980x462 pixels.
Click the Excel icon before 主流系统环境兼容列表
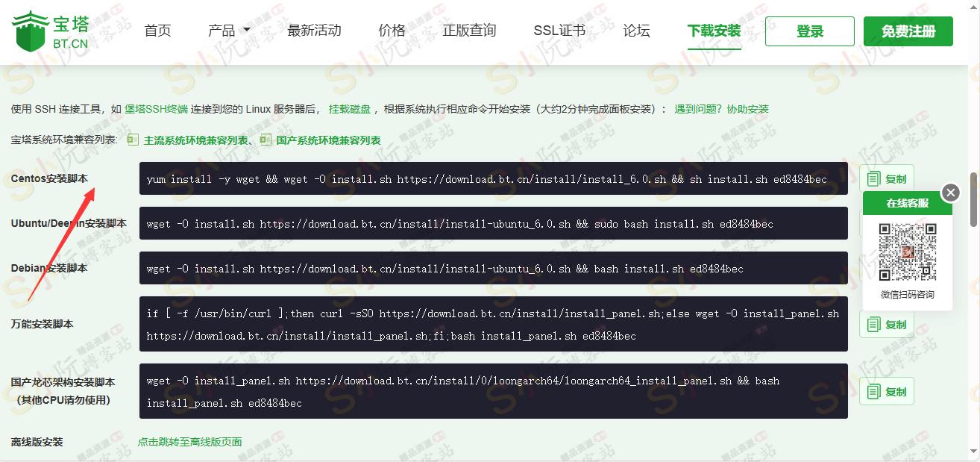134,140
